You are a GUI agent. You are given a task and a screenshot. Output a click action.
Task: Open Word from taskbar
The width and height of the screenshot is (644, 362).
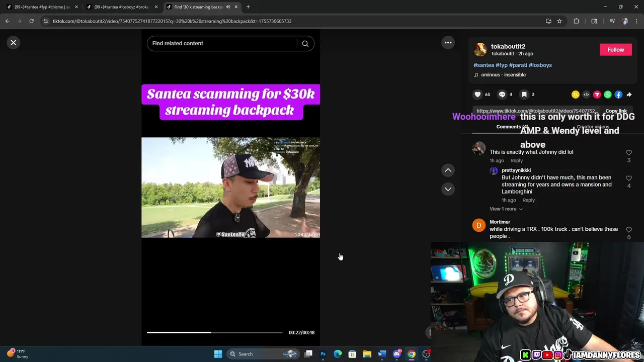(x=382, y=354)
